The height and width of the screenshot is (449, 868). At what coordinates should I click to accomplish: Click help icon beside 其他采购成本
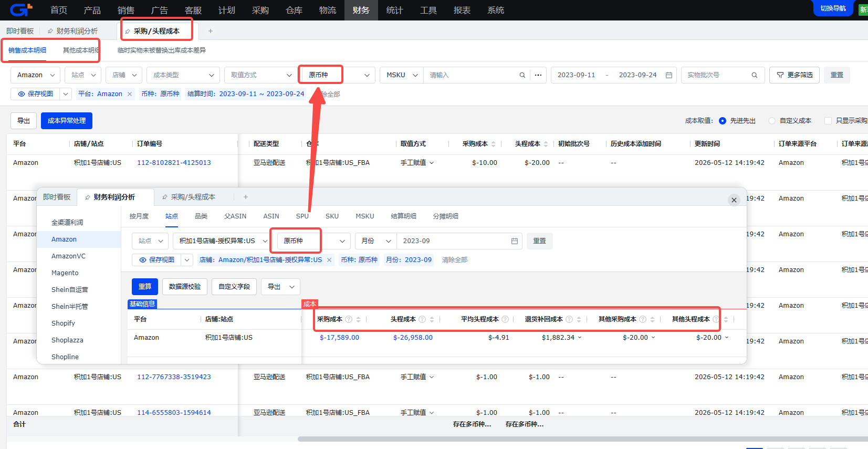[643, 319]
